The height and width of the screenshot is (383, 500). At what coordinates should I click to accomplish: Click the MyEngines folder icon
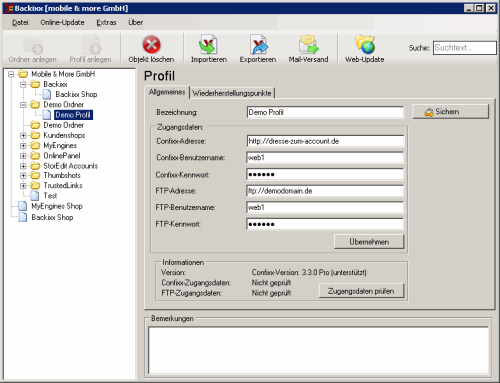tap(35, 146)
